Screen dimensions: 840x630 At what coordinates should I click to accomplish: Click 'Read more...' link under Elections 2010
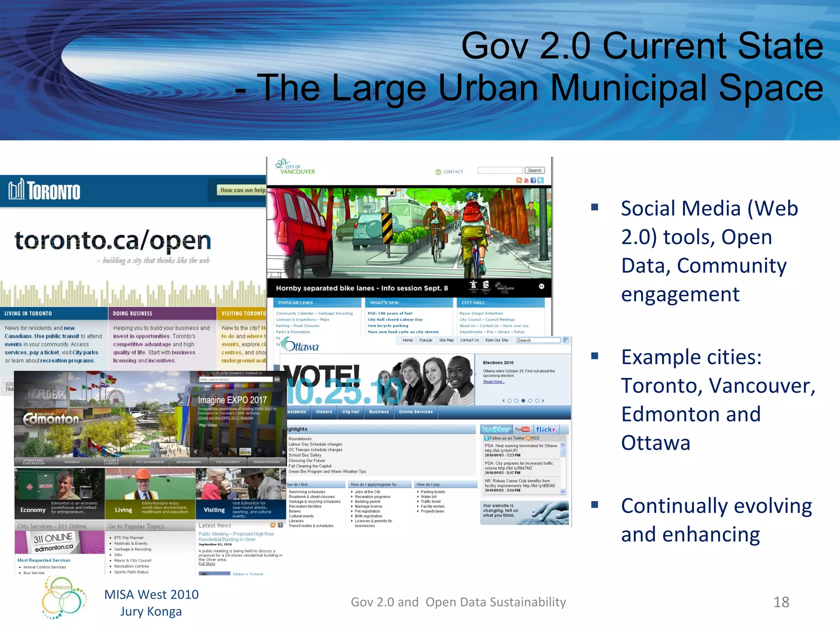[x=493, y=382]
